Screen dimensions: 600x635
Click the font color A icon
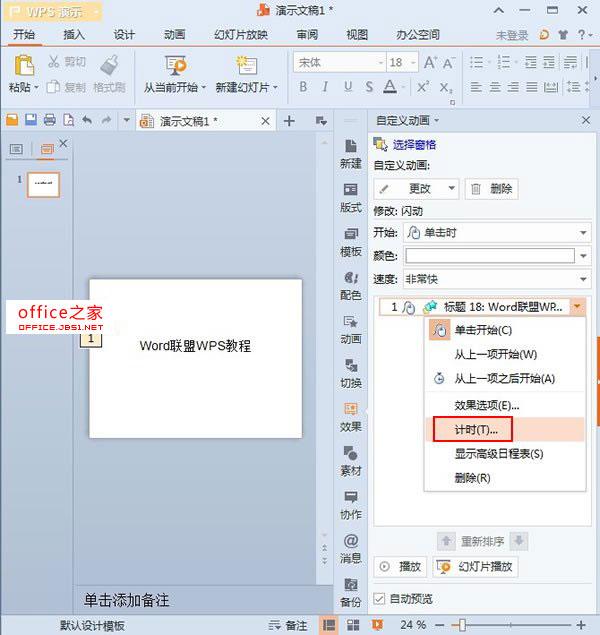[390, 87]
